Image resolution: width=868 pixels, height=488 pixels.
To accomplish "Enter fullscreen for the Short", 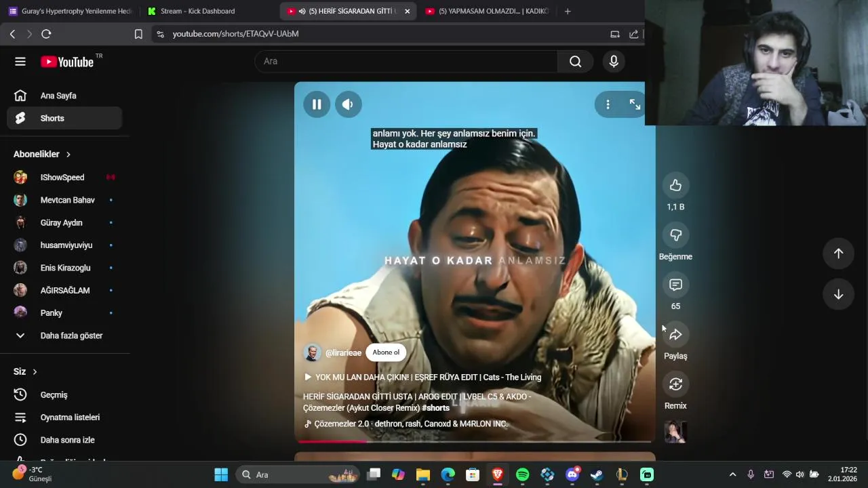I will pyautogui.click(x=635, y=104).
